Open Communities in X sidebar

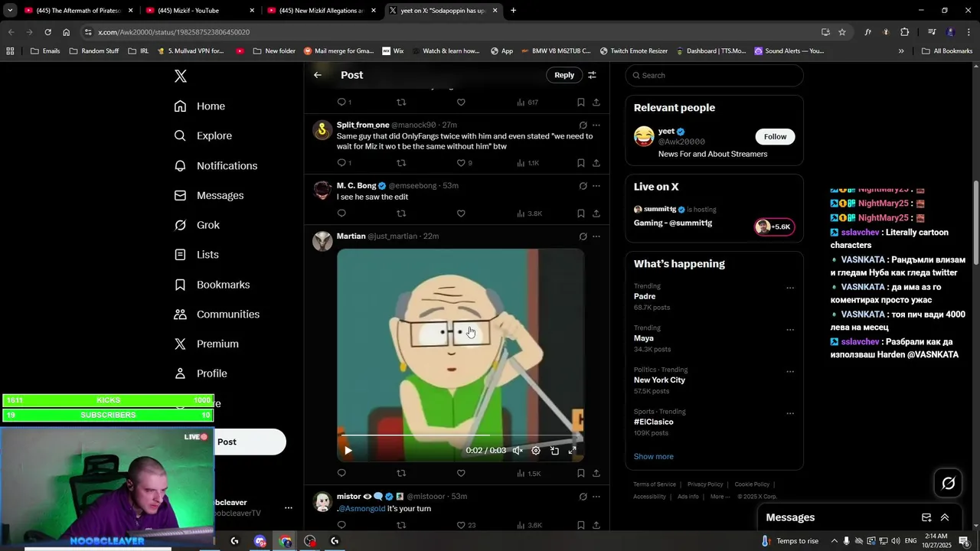point(217,315)
